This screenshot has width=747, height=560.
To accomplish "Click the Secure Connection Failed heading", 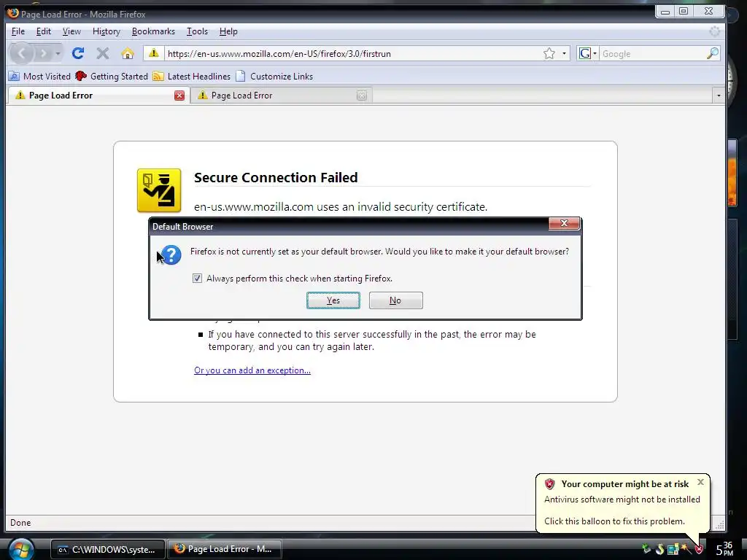I will point(276,177).
